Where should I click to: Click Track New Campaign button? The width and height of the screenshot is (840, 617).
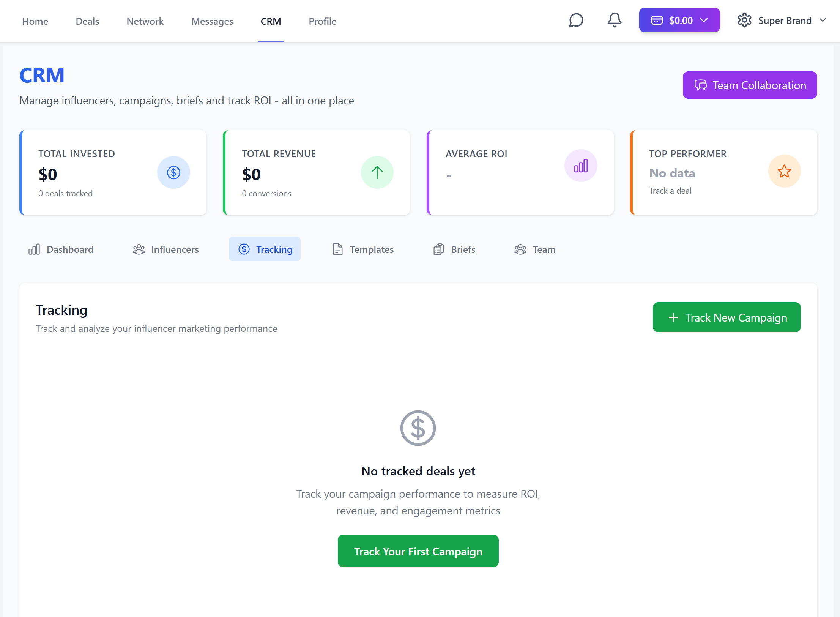coord(727,317)
